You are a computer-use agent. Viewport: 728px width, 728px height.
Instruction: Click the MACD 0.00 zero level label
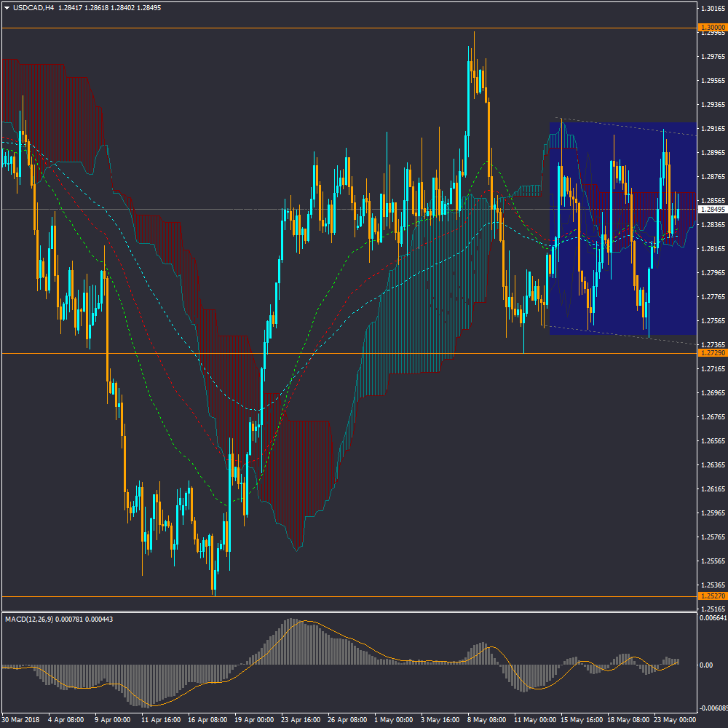[705, 665]
